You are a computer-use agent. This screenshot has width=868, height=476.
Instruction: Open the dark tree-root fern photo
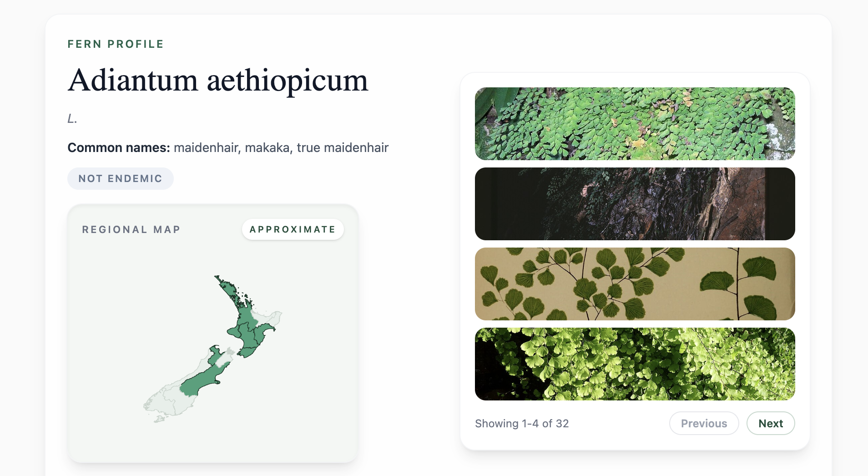pyautogui.click(x=635, y=204)
